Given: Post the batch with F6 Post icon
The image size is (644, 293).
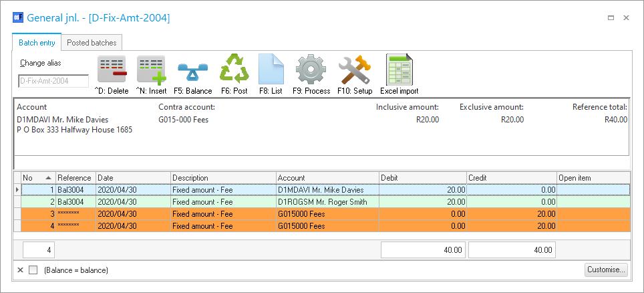Looking at the screenshot, I should (234, 70).
